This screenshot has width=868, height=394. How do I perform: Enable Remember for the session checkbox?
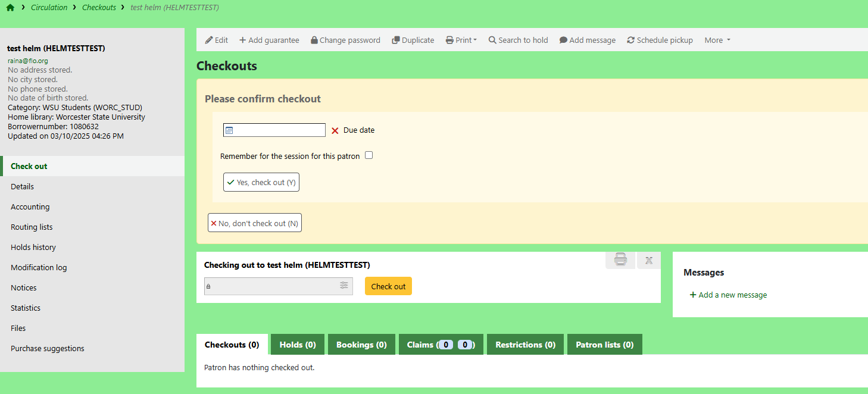pyautogui.click(x=369, y=155)
